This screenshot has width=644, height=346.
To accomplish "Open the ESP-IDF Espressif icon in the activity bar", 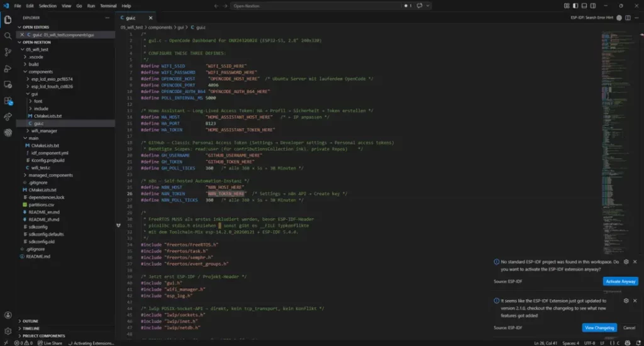I will (x=8, y=133).
